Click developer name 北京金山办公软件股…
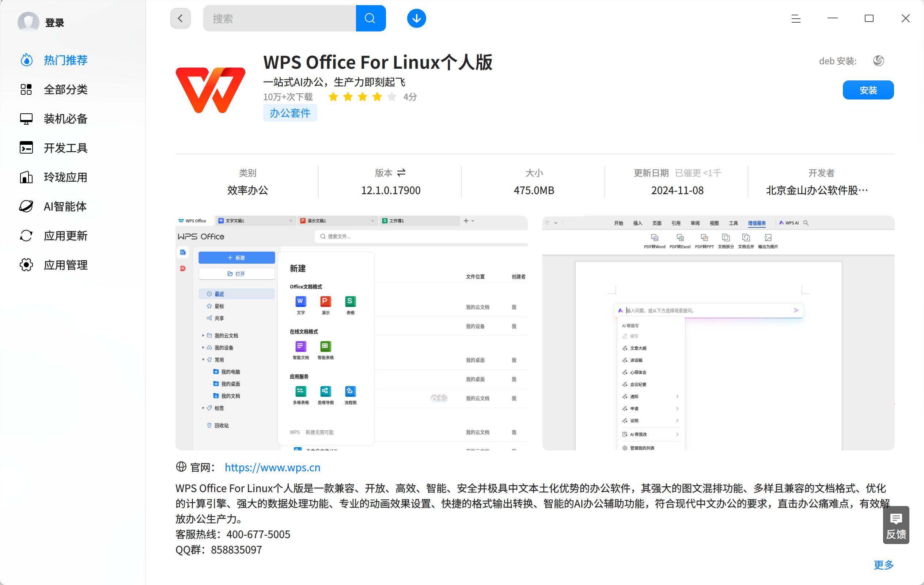924x585 pixels. click(x=817, y=190)
